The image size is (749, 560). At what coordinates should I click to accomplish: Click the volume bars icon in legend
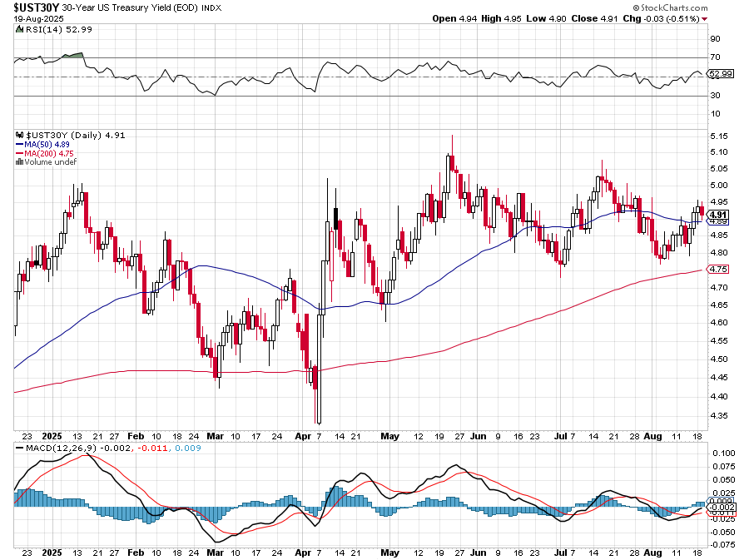[x=19, y=162]
